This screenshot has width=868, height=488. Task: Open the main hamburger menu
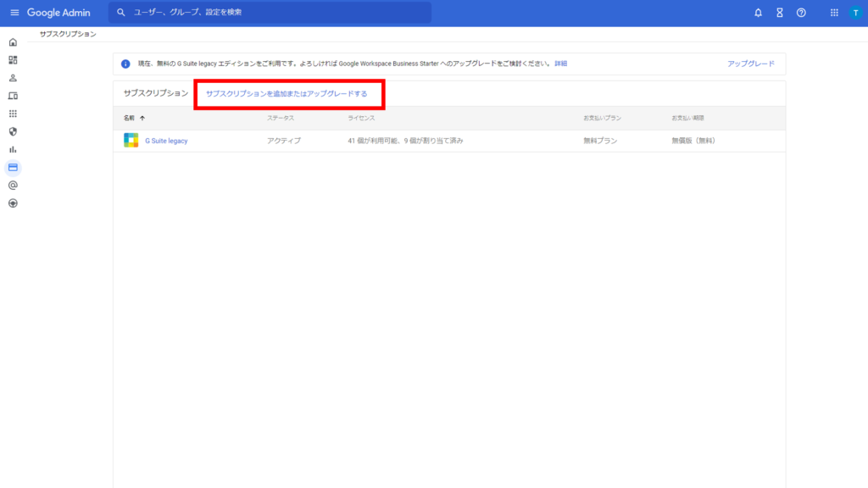tap(14, 12)
